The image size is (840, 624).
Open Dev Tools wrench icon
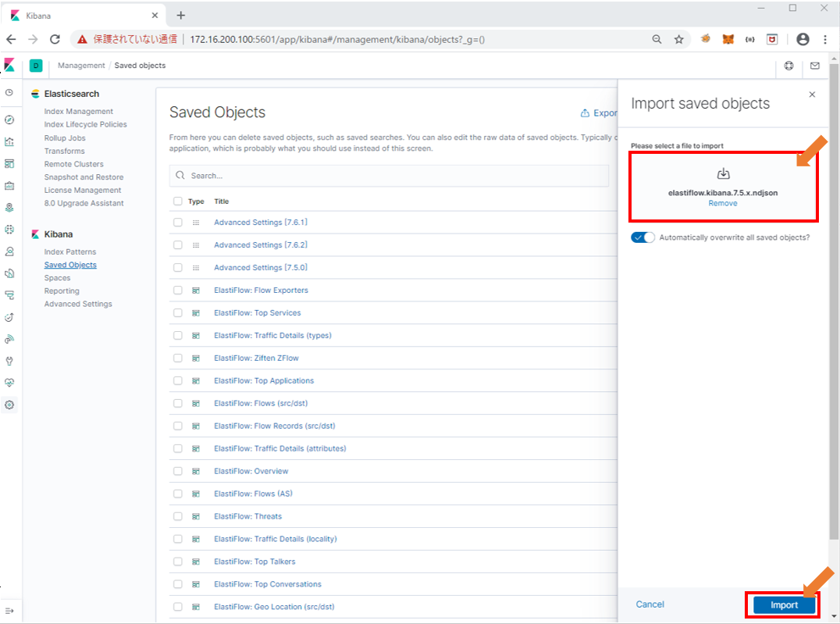9,362
